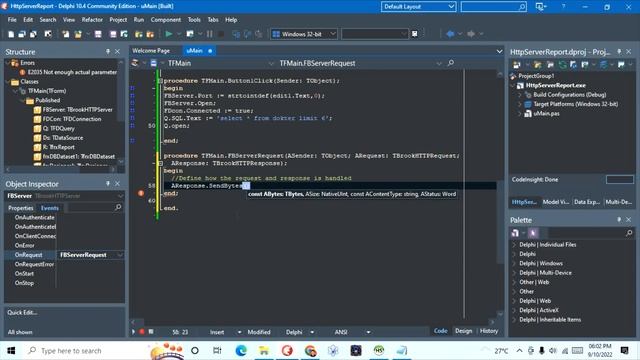Select uMain.pas in Project Manager
Viewport: 640px width, 360px height.
point(546,113)
